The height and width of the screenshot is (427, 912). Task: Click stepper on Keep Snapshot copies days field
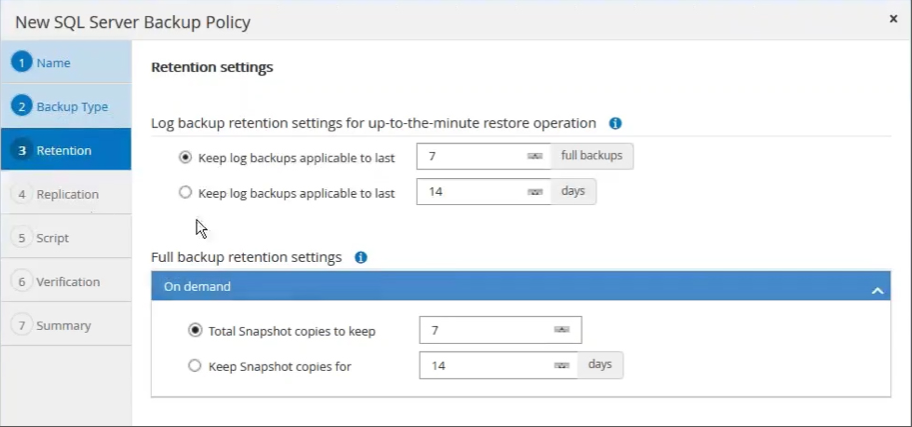561,366
